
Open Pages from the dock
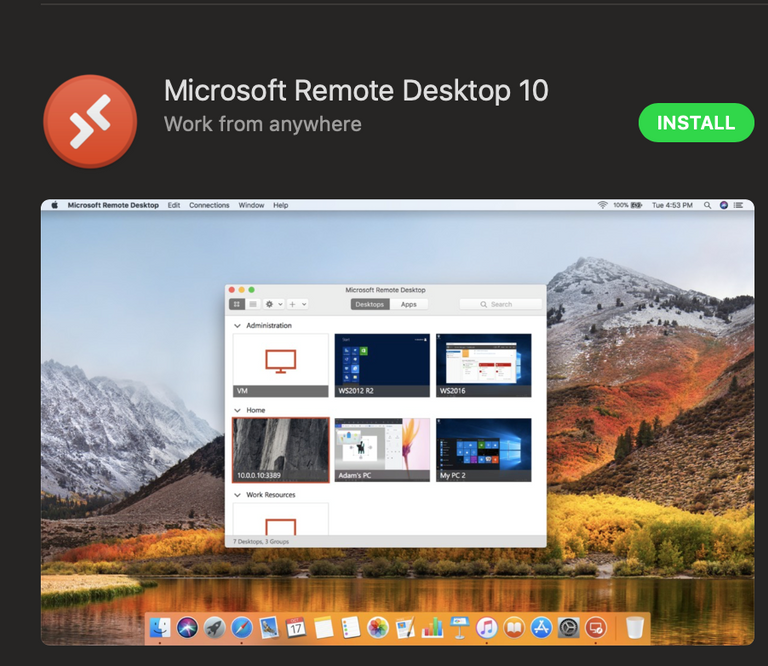click(405, 627)
